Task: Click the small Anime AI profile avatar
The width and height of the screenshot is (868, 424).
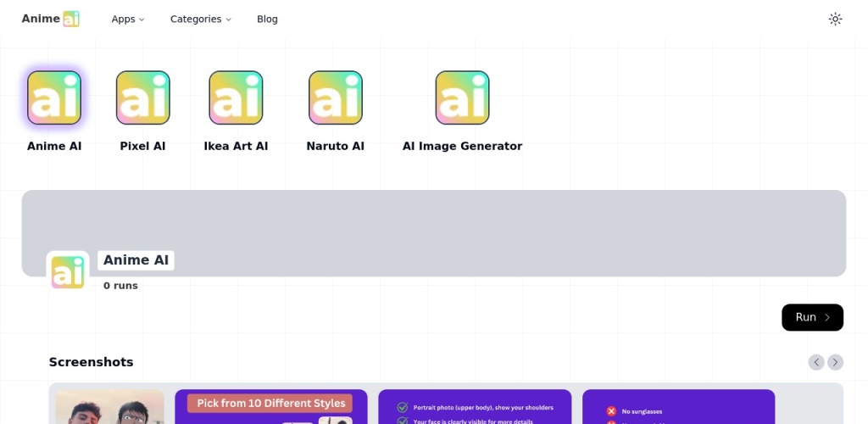Action: 68,272
